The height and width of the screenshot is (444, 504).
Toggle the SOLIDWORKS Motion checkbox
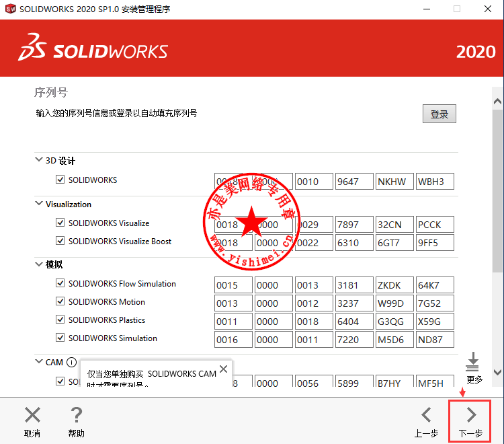tap(60, 301)
